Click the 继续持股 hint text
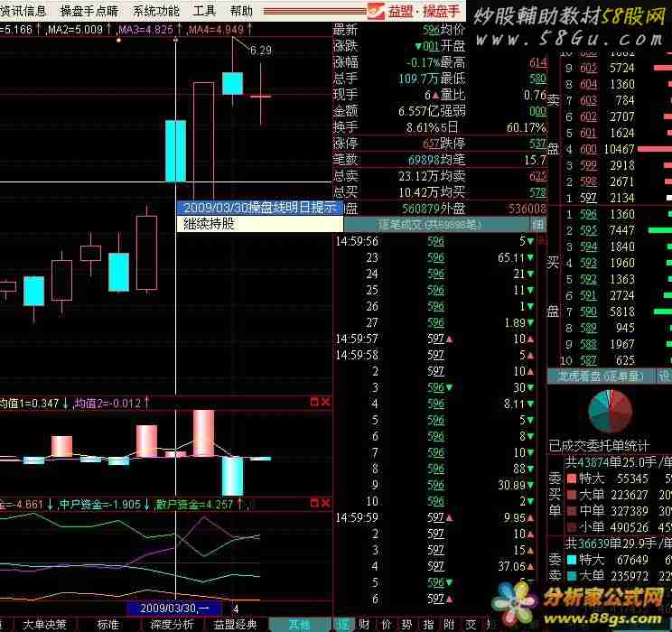This screenshot has width=672, height=632. 209,224
